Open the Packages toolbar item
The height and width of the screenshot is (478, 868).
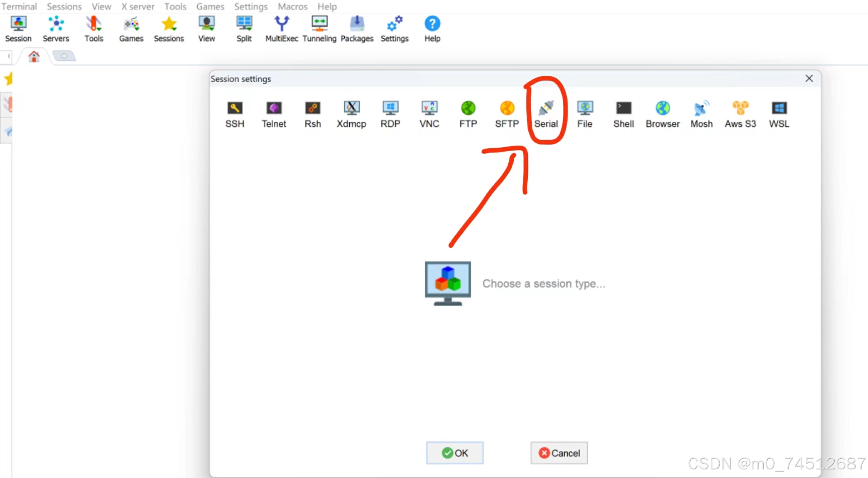pyautogui.click(x=357, y=29)
